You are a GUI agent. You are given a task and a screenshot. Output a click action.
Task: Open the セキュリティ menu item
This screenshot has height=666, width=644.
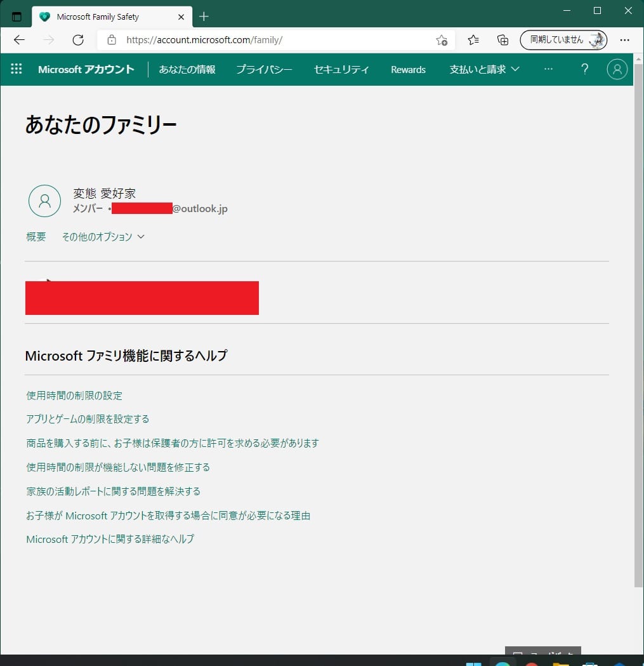(x=341, y=69)
